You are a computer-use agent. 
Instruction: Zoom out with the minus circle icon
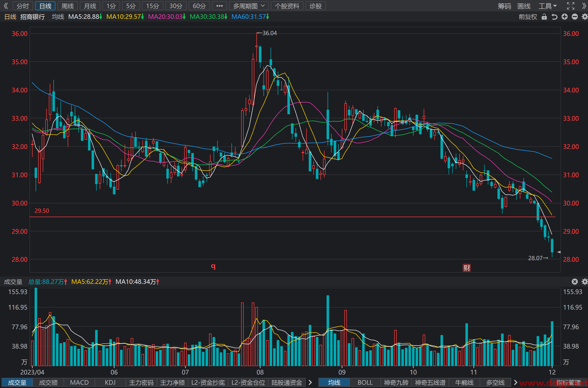coord(575,17)
